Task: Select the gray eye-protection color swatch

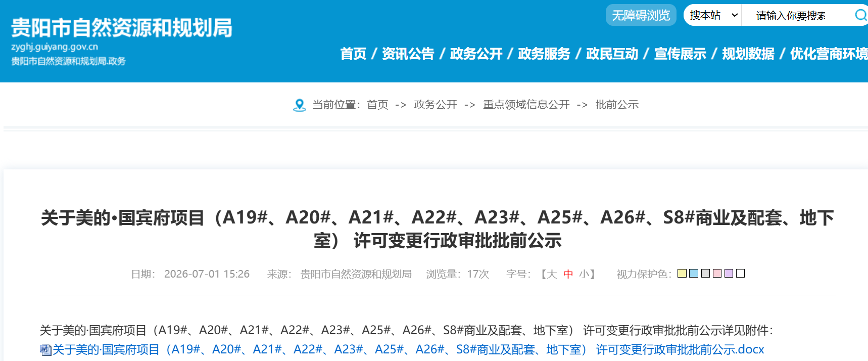Action: point(705,274)
